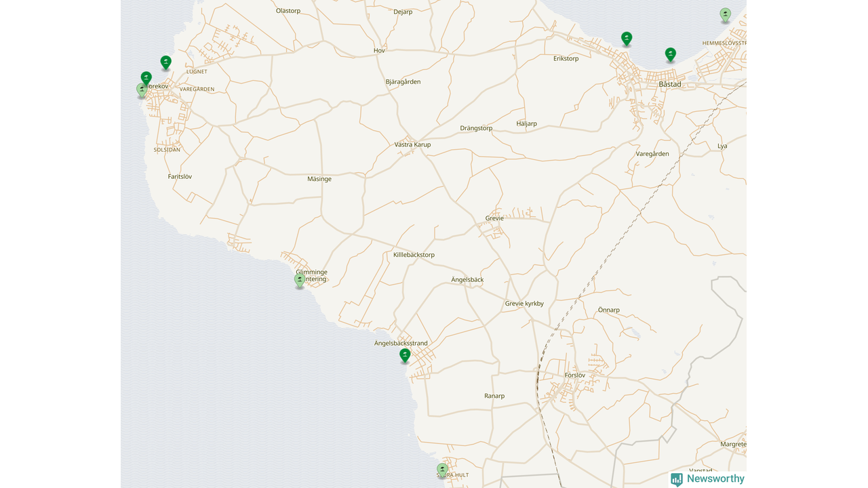Image resolution: width=868 pixels, height=488 pixels.
Task: Select the Ranarp label
Action: tap(494, 396)
